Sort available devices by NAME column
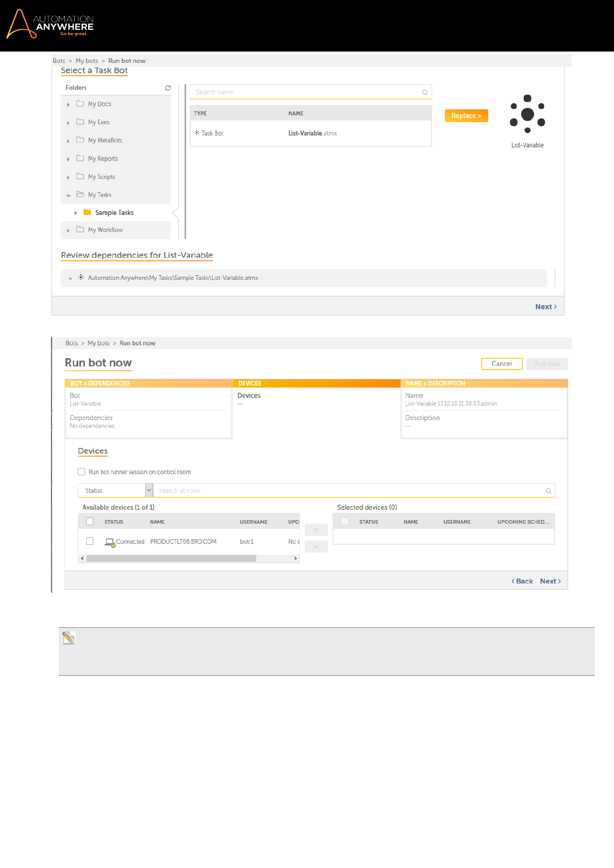The height and width of the screenshot is (868, 614). click(157, 522)
